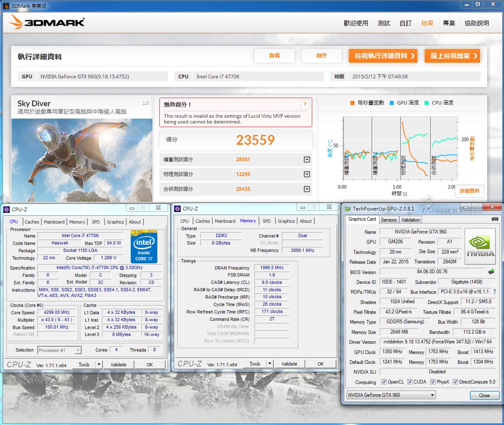This screenshot has width=504, height=425.
Task: Switch to Mainboard tab in CPU-Z CPU window
Action: click(x=54, y=222)
